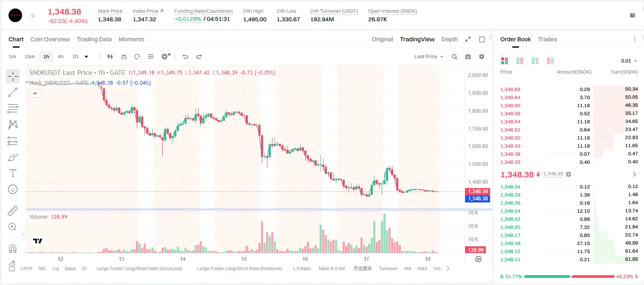The height and width of the screenshot is (285, 644).
Task: Switch chart to Depth view
Action: (x=449, y=39)
